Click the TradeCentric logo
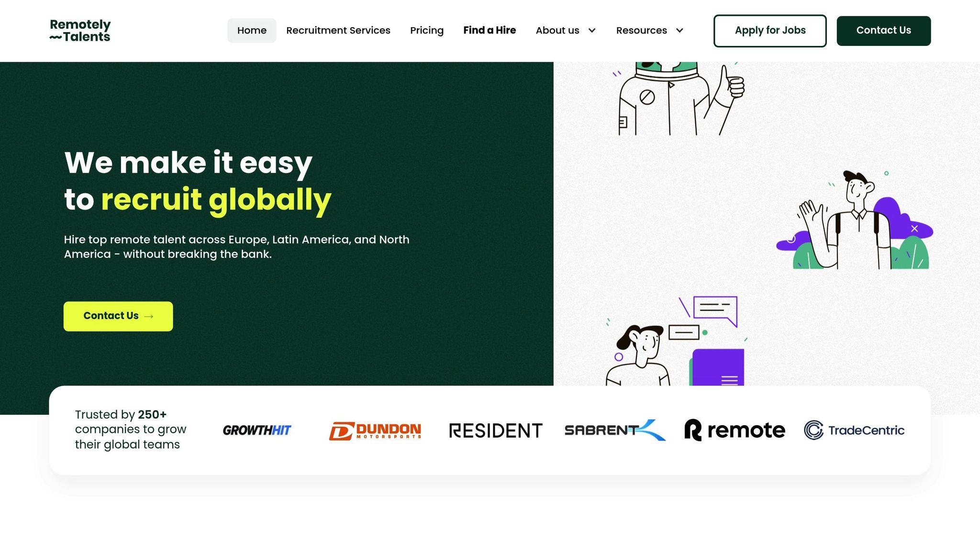 [x=853, y=430]
